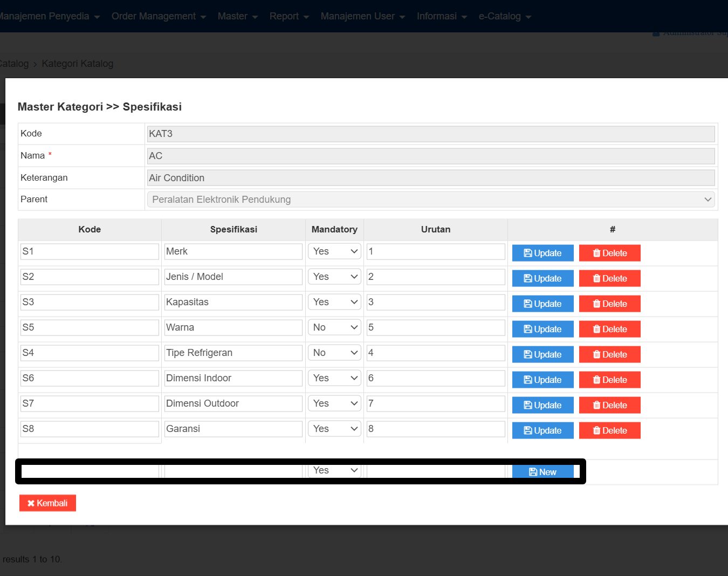728x576 pixels.
Task: Click trash icon for Dimensi Outdoor row
Action: point(596,405)
